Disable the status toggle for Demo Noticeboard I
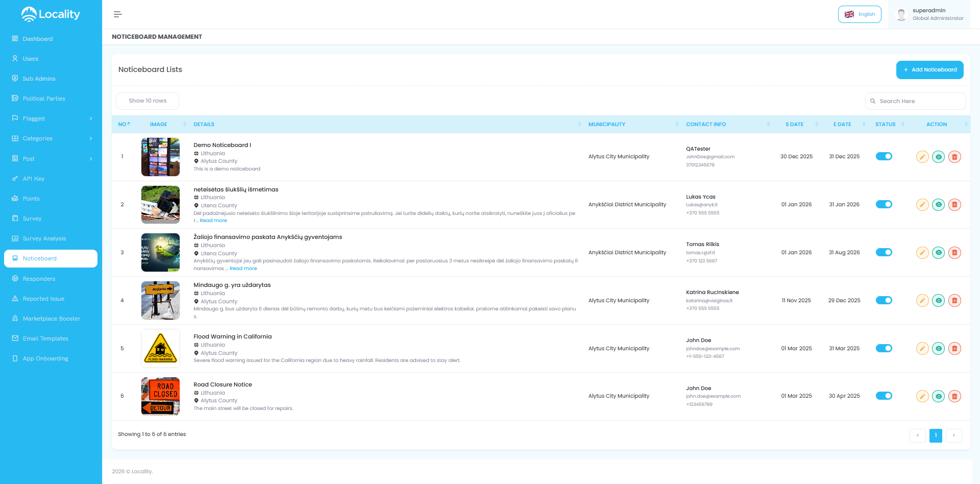This screenshot has width=980, height=484. (x=884, y=156)
